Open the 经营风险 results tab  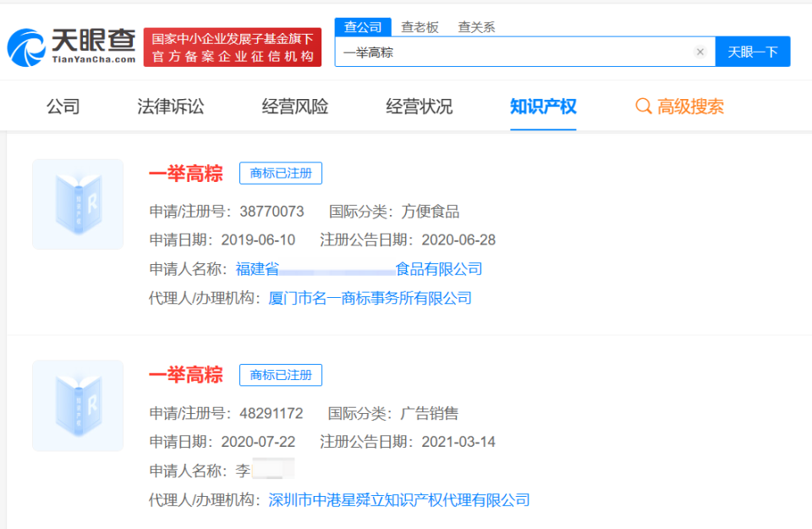point(294,107)
